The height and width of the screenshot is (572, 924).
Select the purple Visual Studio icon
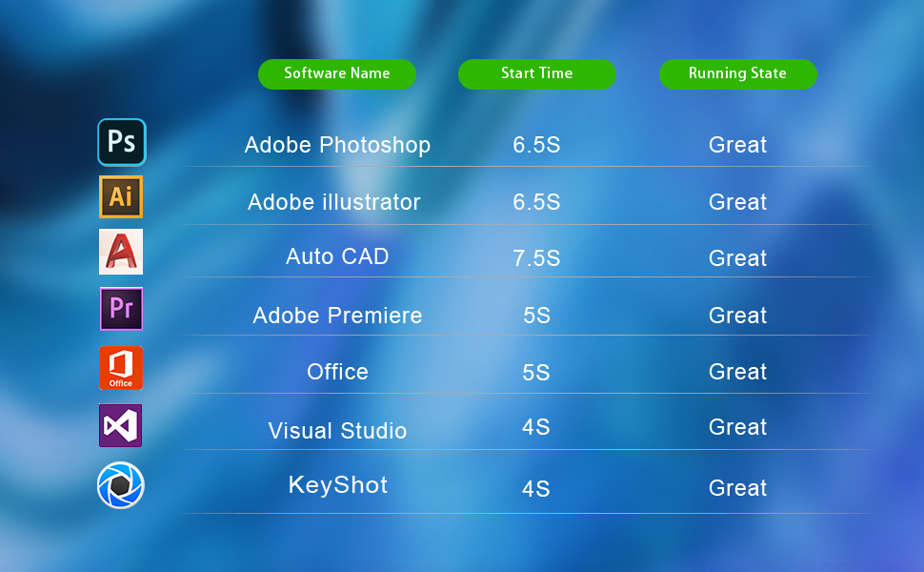121,425
